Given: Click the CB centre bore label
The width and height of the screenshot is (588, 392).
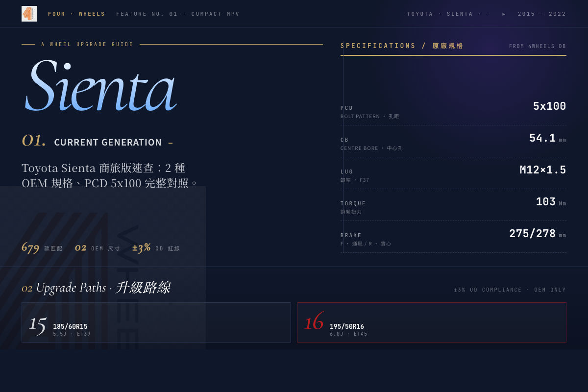Looking at the screenshot, I should [x=371, y=144].
